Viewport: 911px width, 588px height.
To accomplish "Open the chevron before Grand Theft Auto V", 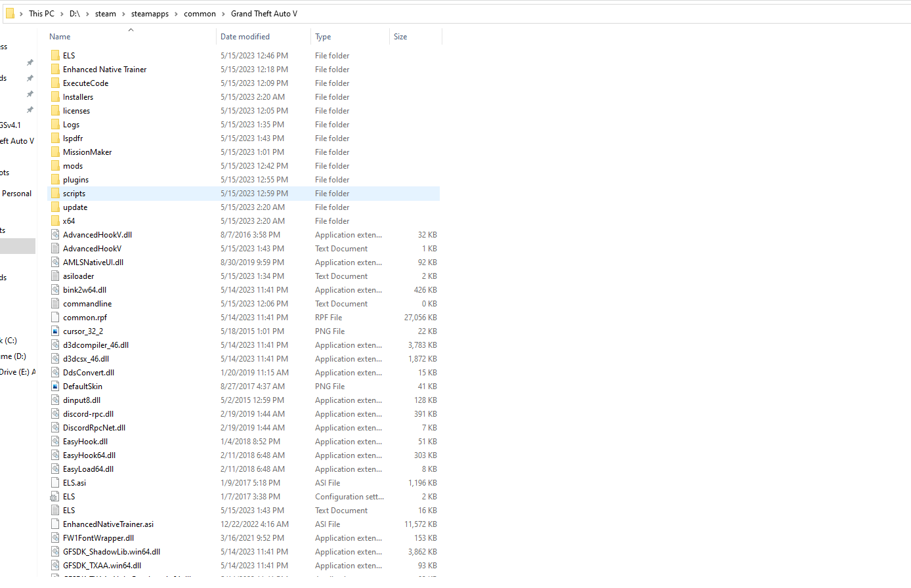I will pos(223,14).
